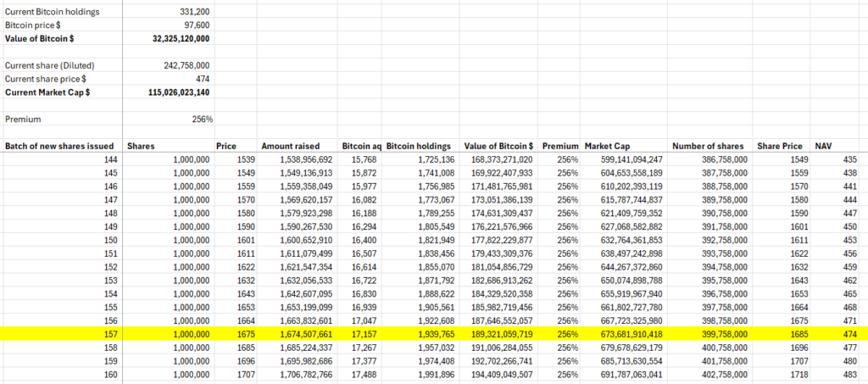
Task: Select the Bitcoin value 177,822,229,877 cell
Action: (496, 240)
